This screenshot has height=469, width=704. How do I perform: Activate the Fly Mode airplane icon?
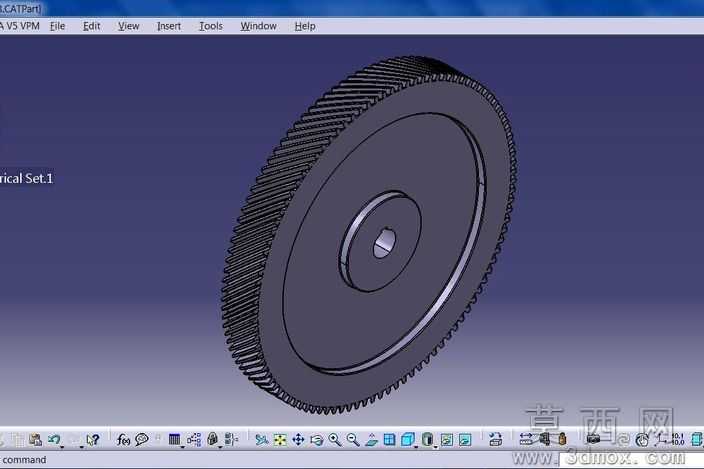[261, 440]
